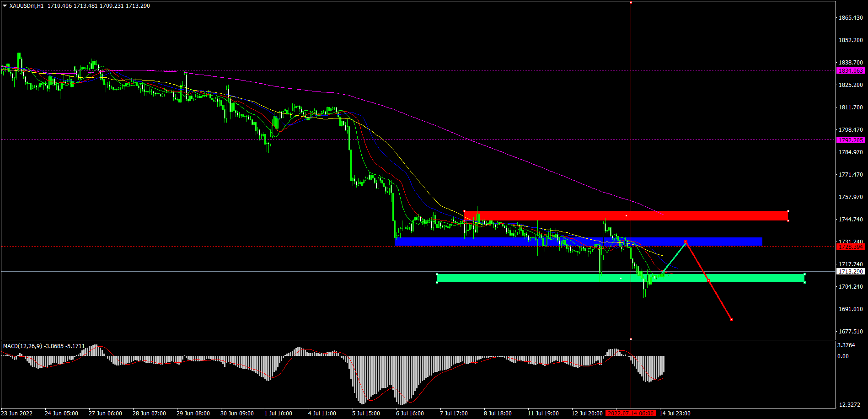Click price scale value 1852.200
This screenshot has width=868, height=419.
[851, 40]
